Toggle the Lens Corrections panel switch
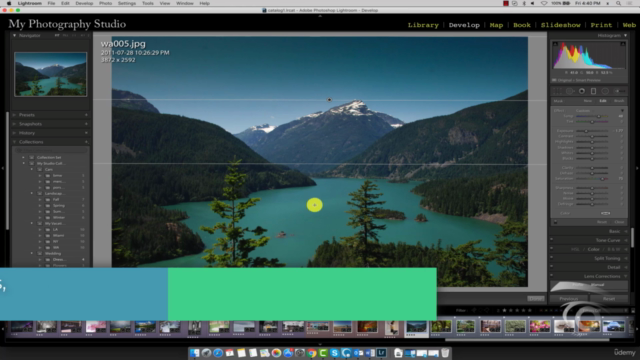This screenshot has width=640, height=360. click(551, 276)
